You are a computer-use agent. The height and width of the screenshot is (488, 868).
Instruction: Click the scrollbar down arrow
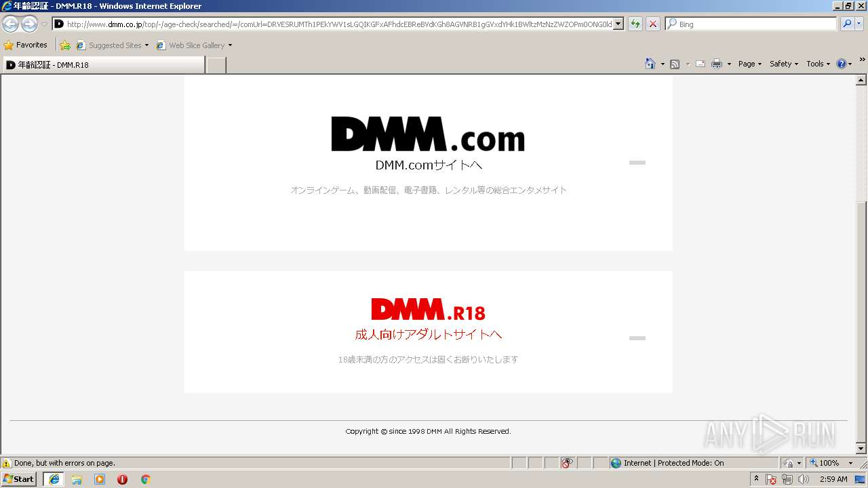point(861,449)
